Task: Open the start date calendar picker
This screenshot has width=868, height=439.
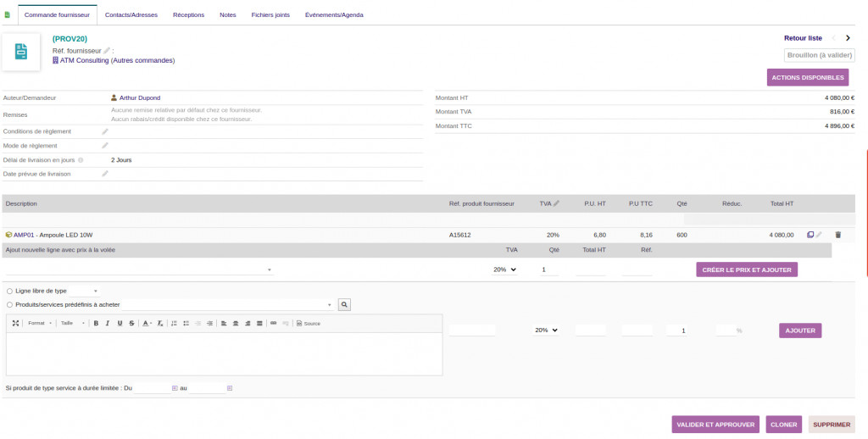Action: (175, 388)
